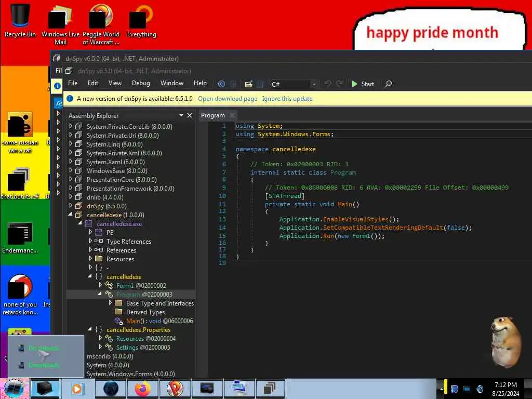Expand the System.Linq assembly node
Viewport: 532px width, 399px height.
(x=71, y=143)
